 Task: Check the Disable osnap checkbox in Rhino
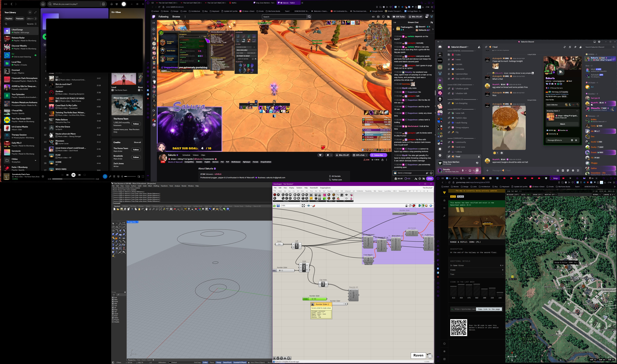click(113, 322)
